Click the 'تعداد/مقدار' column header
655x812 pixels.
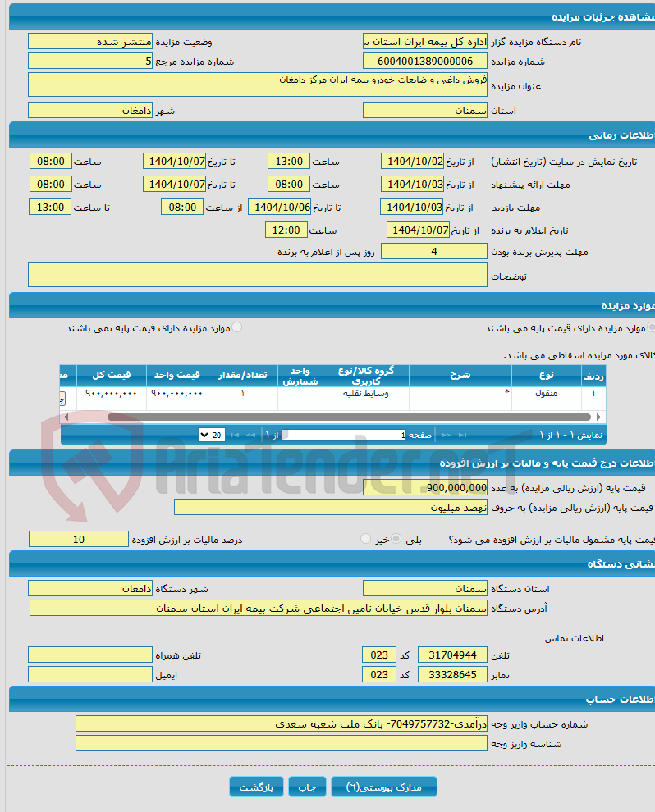point(242,376)
